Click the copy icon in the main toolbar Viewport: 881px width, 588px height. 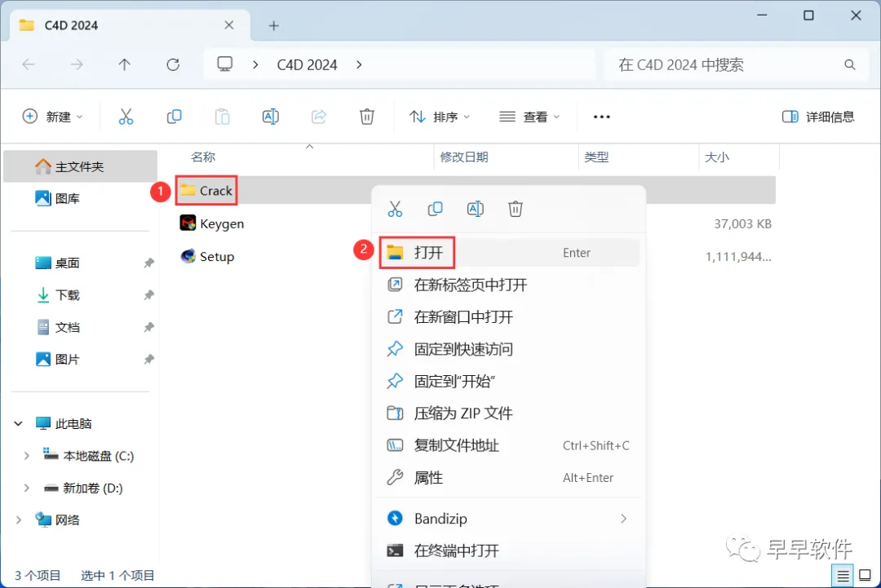pos(175,117)
